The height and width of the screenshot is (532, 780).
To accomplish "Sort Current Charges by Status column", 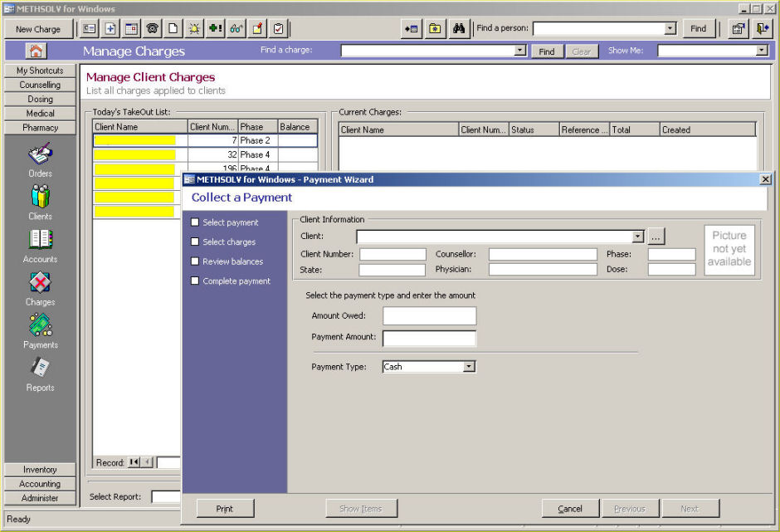I will pos(534,130).
